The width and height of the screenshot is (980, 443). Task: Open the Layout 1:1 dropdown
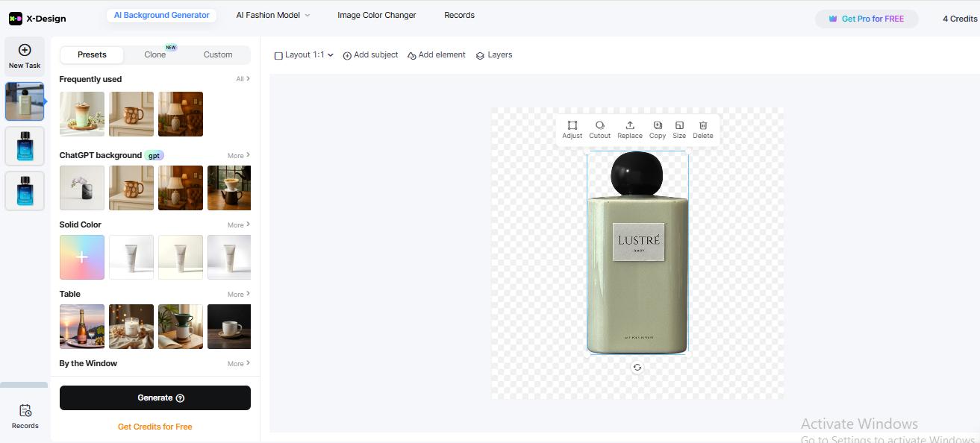click(x=304, y=55)
